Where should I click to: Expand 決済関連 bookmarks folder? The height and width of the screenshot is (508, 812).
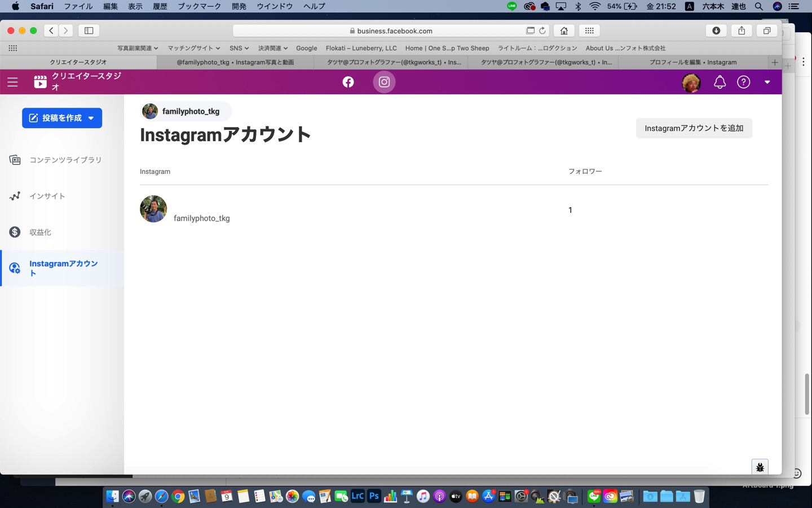coord(273,49)
